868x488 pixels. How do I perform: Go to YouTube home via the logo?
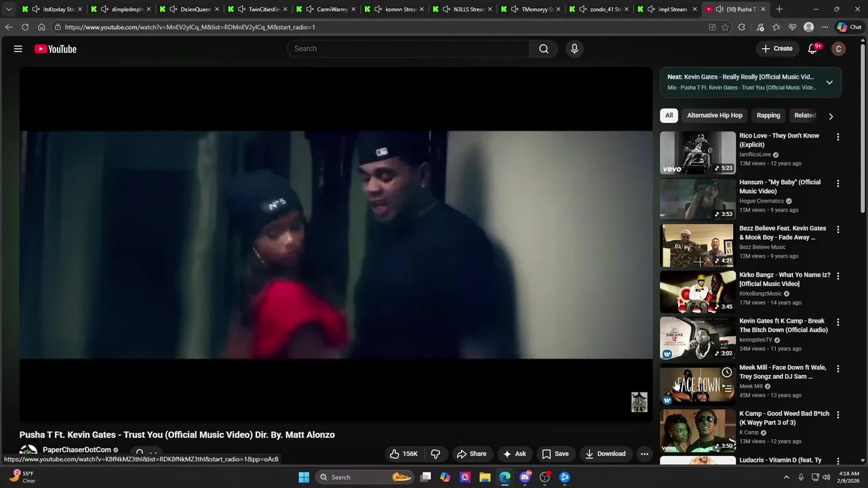(56, 49)
